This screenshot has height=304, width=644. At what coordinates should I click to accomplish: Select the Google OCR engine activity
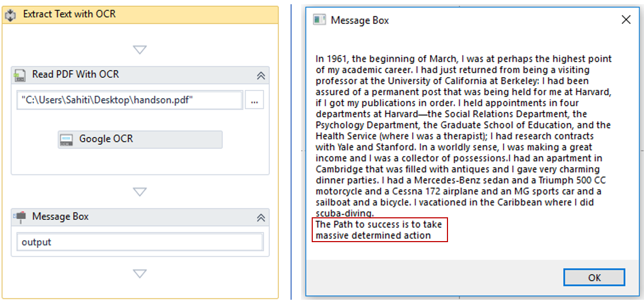click(140, 140)
